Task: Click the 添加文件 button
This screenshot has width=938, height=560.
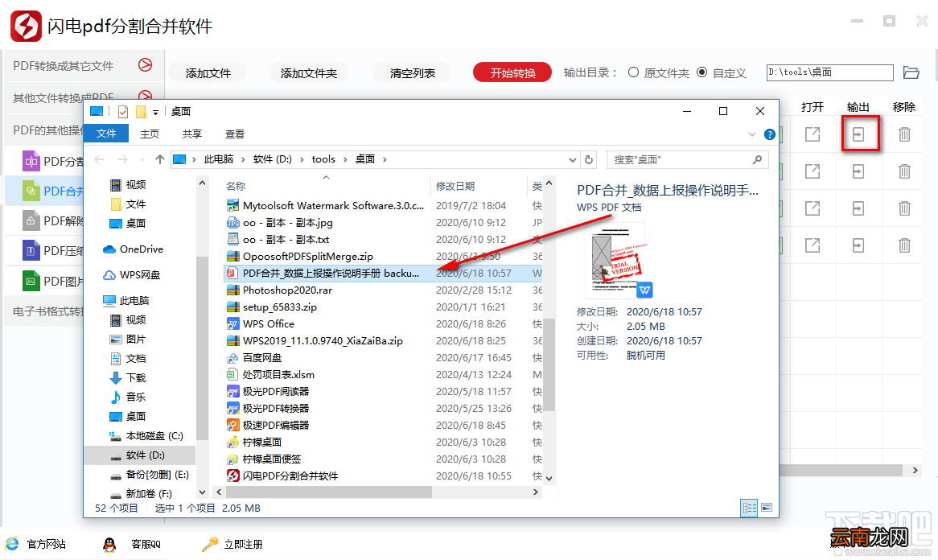Action: (208, 73)
